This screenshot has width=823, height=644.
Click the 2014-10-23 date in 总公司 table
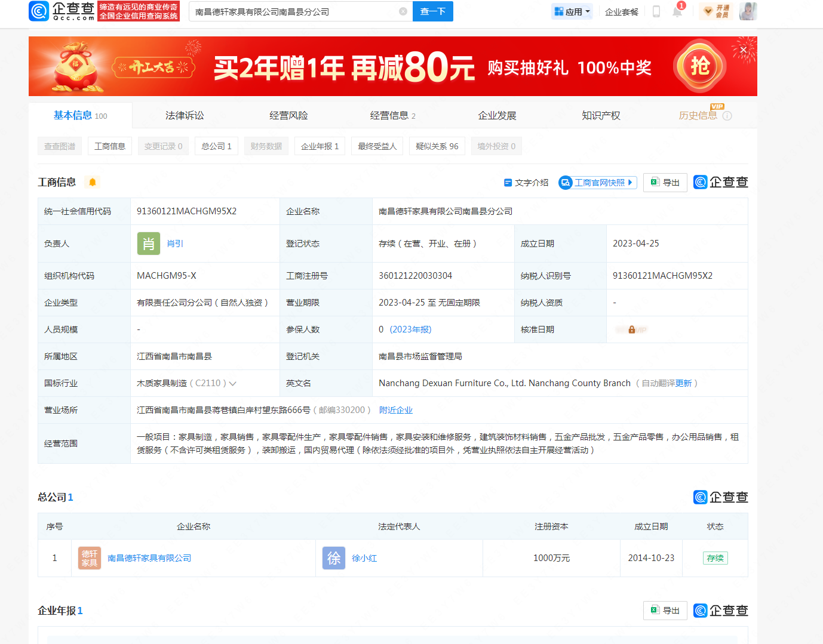(651, 558)
